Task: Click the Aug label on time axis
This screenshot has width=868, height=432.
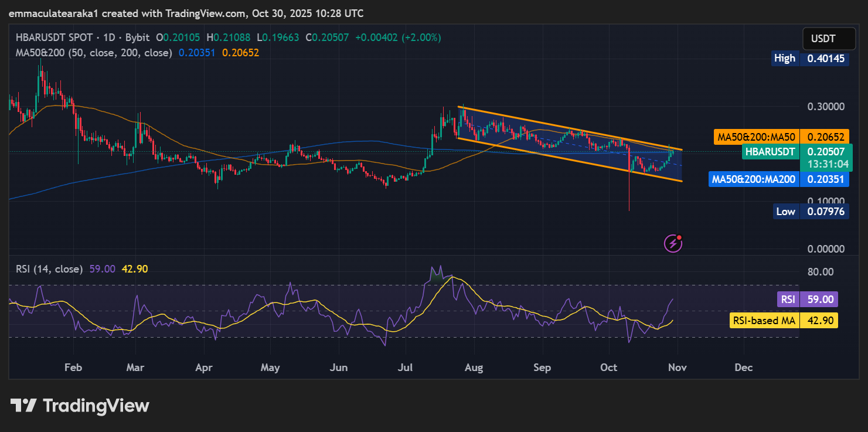Action: [x=474, y=368]
